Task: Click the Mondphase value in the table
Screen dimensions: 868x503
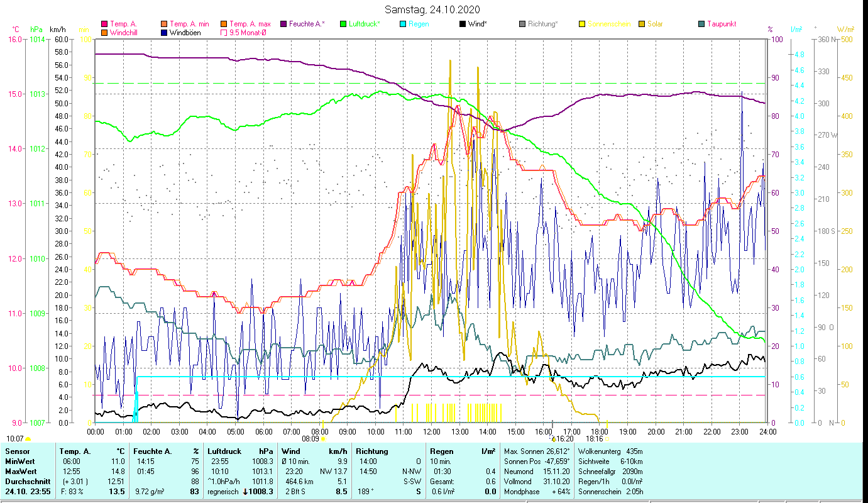Action: [x=560, y=491]
